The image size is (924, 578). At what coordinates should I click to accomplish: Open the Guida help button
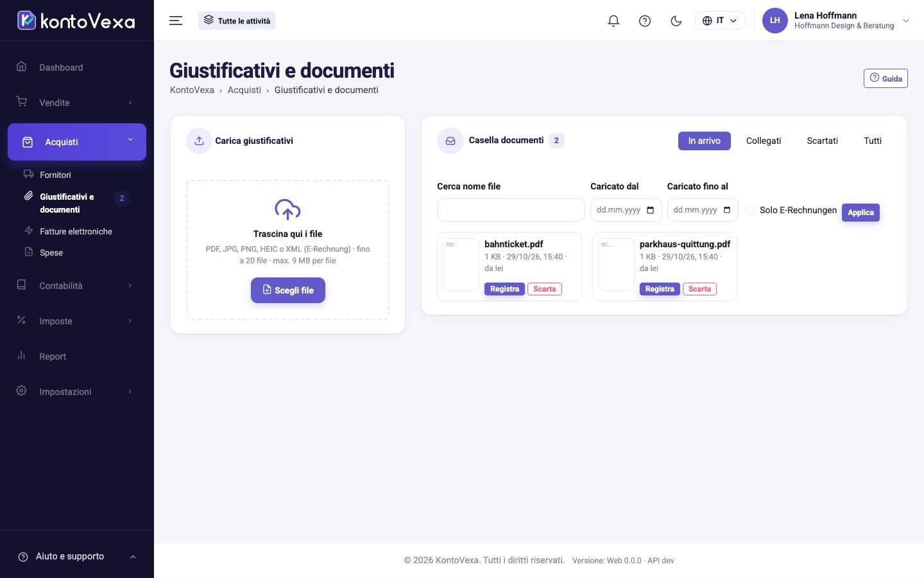pyautogui.click(x=886, y=78)
